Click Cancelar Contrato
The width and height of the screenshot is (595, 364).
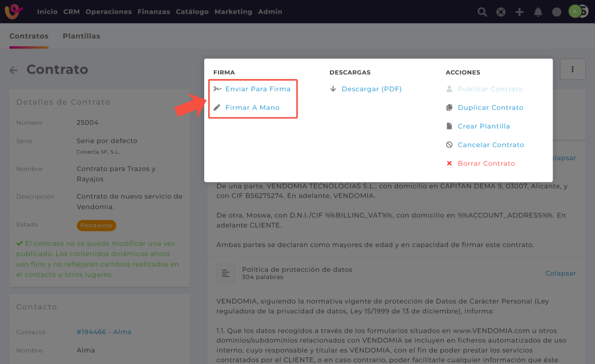click(491, 145)
